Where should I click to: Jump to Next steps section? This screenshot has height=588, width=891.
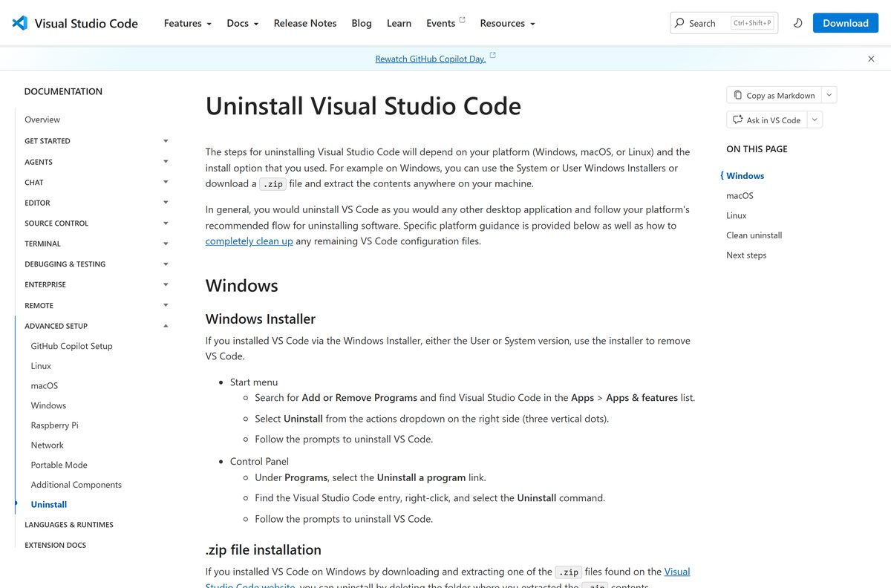(746, 255)
